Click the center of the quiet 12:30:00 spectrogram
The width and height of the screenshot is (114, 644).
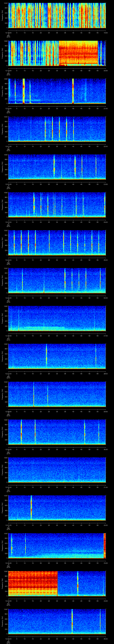pyautogui.click(x=57, y=470)
